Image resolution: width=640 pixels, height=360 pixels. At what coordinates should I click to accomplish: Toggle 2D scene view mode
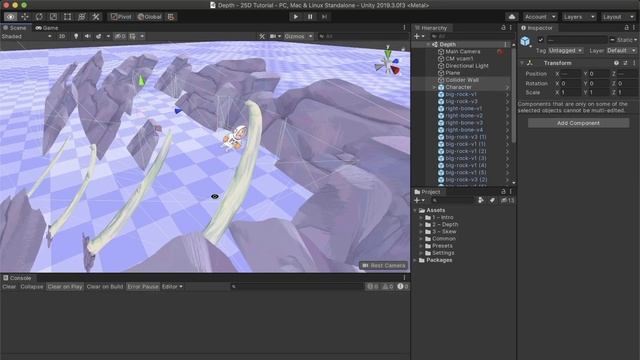pyautogui.click(x=62, y=36)
